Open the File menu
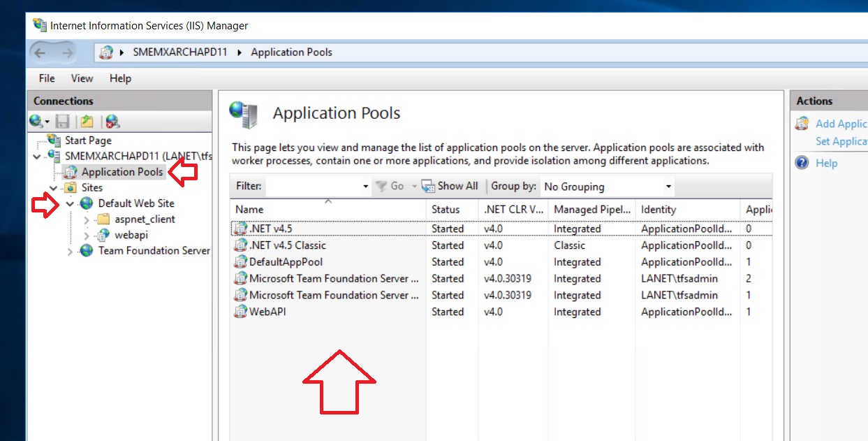 pyautogui.click(x=47, y=78)
